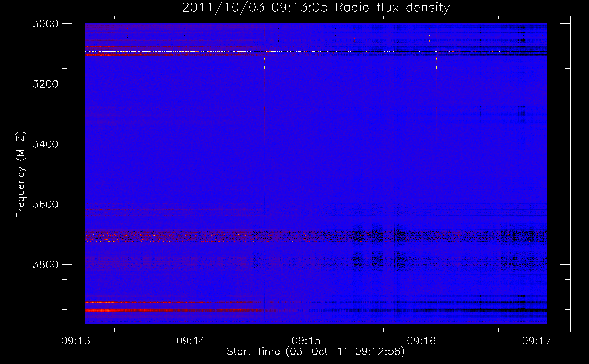Click the 3200 frequency tick label

point(46,84)
